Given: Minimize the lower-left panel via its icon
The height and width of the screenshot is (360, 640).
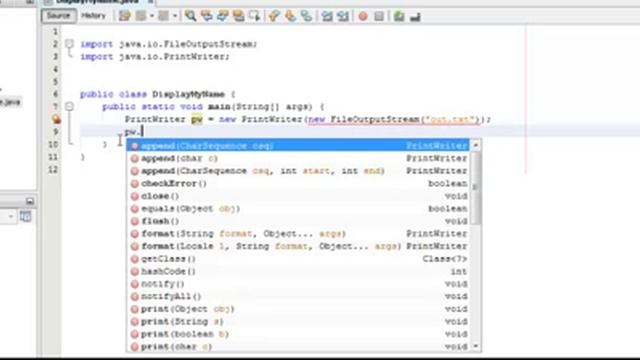Looking at the screenshot, I should 30,201.
